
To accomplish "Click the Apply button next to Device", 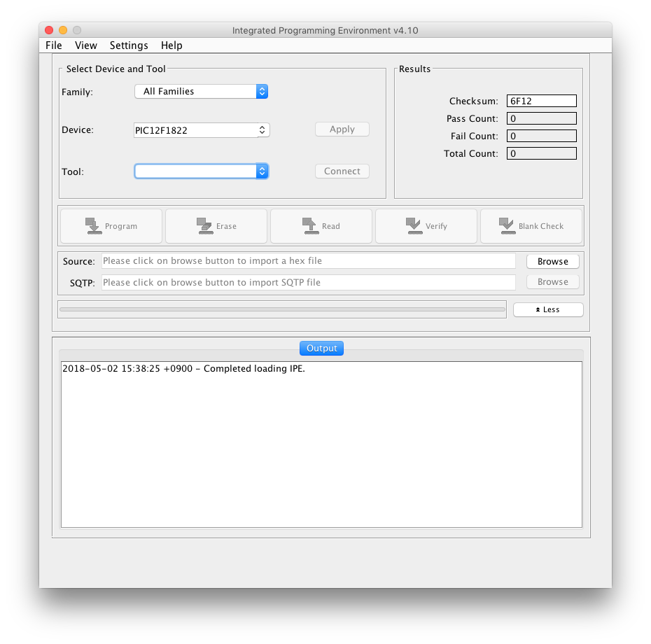I will pyautogui.click(x=342, y=129).
